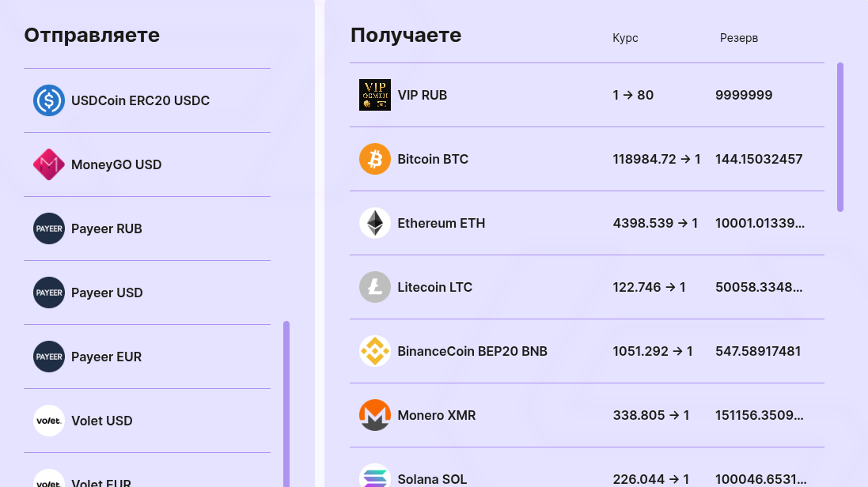
Task: Click the Volet USD logo icon
Action: point(49,421)
